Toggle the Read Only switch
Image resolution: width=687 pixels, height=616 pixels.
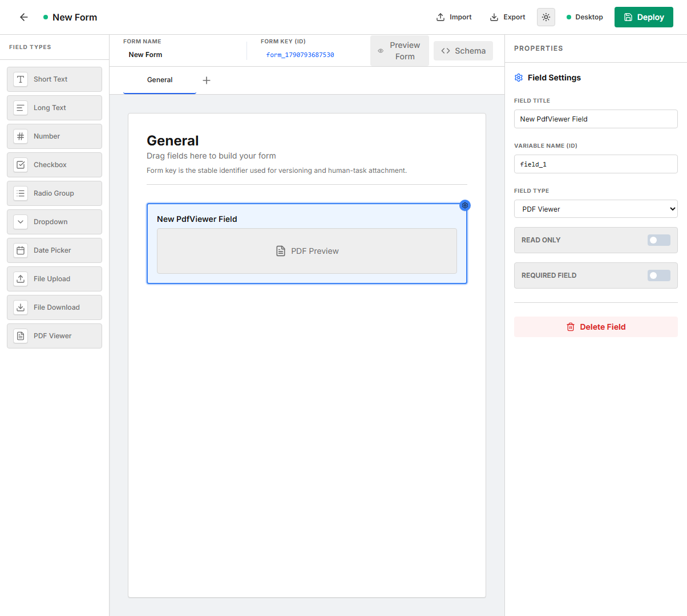pyautogui.click(x=659, y=240)
